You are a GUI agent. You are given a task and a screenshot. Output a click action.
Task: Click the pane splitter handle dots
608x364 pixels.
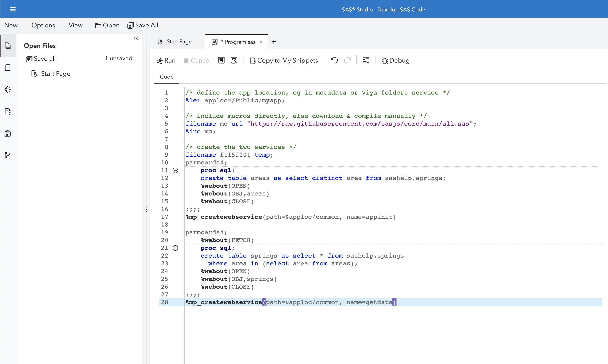(146, 209)
